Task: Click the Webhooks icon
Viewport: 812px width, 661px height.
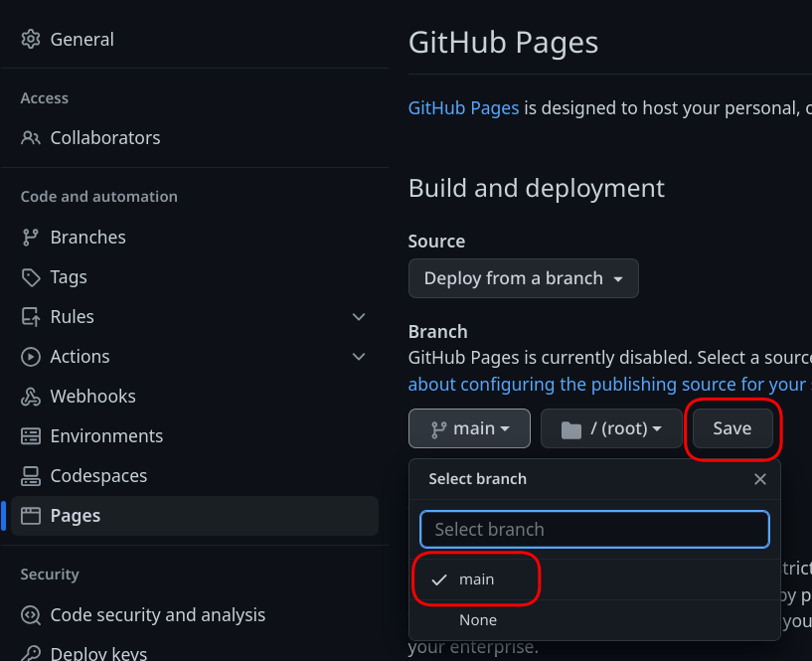Action: (x=31, y=397)
